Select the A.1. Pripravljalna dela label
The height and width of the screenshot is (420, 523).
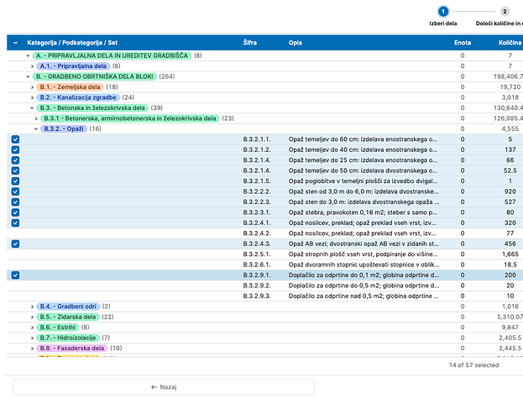click(x=73, y=66)
